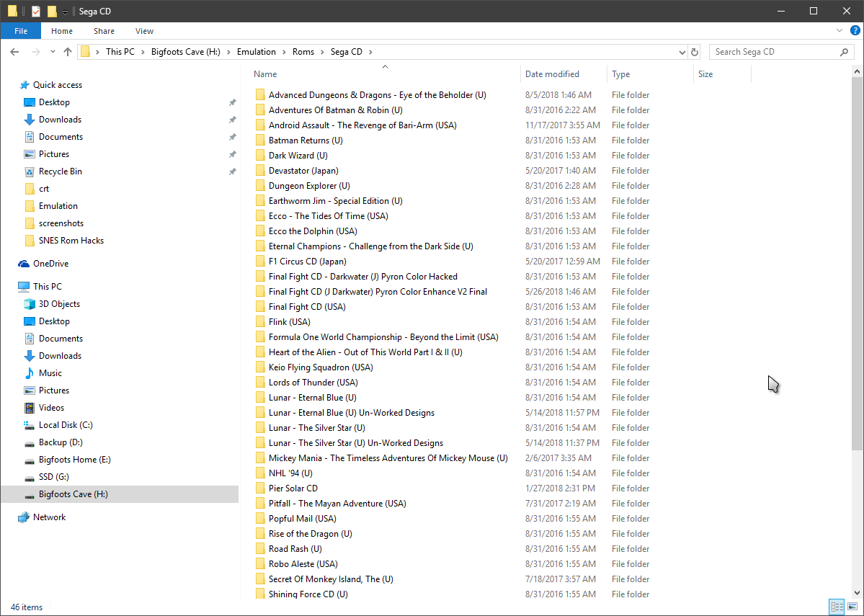Click folder icon for Devastator (Japan)
The width and height of the screenshot is (864, 616).
click(260, 171)
